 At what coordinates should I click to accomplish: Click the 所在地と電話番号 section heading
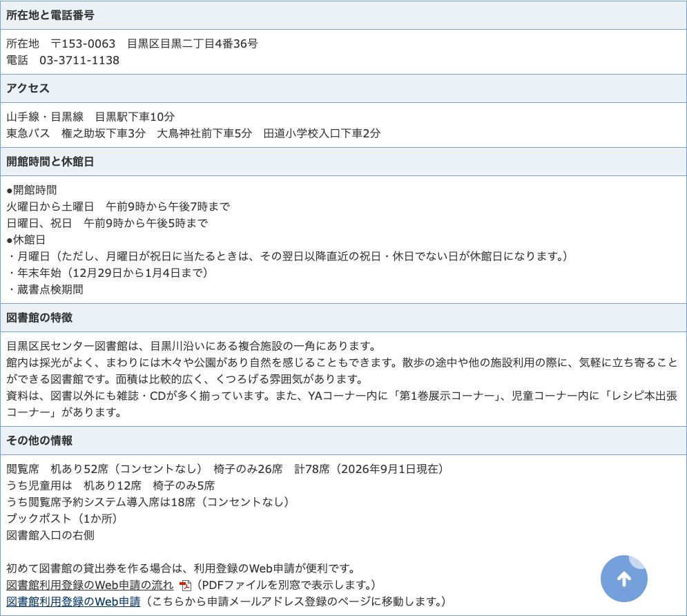[50, 15]
